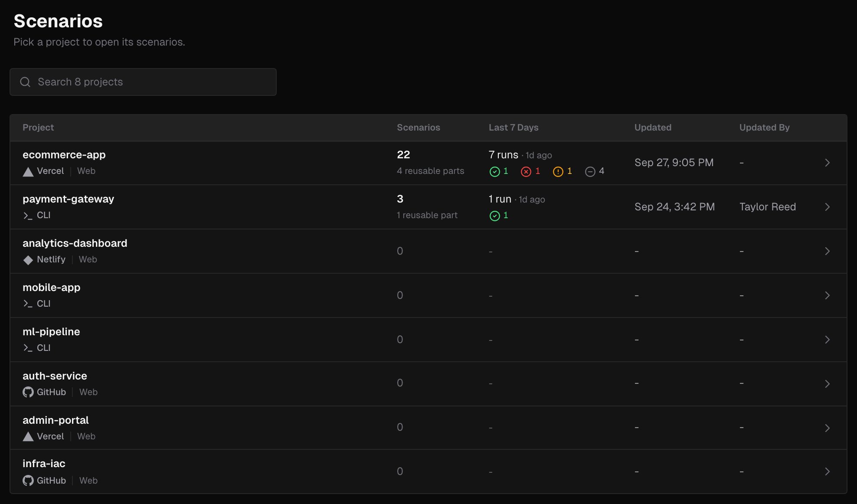The image size is (857, 504).
Task: Click the '4 reusable parts' text
Action: pos(430,171)
